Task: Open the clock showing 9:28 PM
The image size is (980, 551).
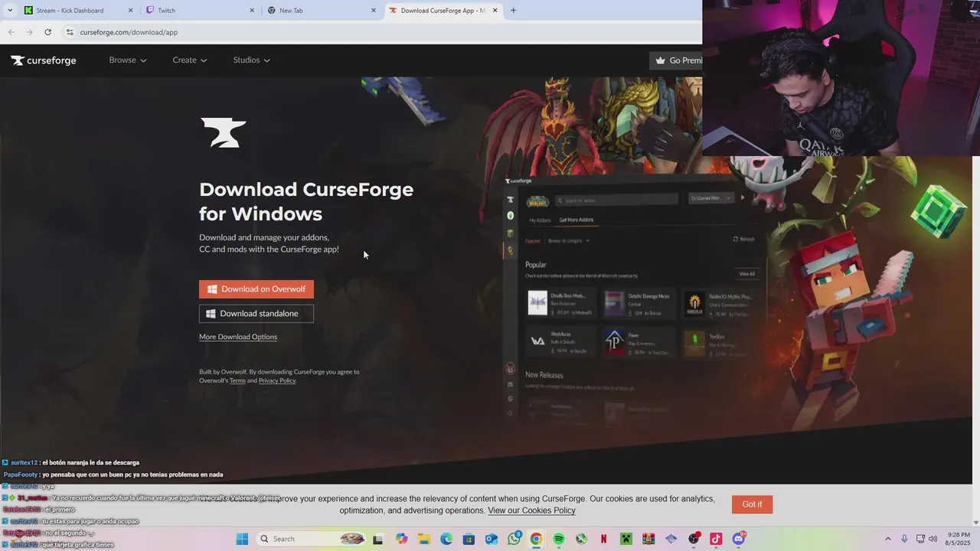Action: click(959, 539)
